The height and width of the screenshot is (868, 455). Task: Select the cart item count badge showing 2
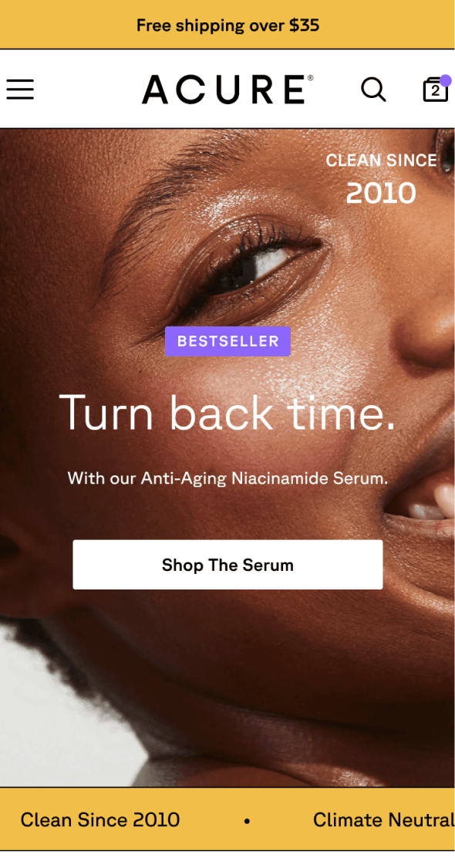tap(436, 91)
